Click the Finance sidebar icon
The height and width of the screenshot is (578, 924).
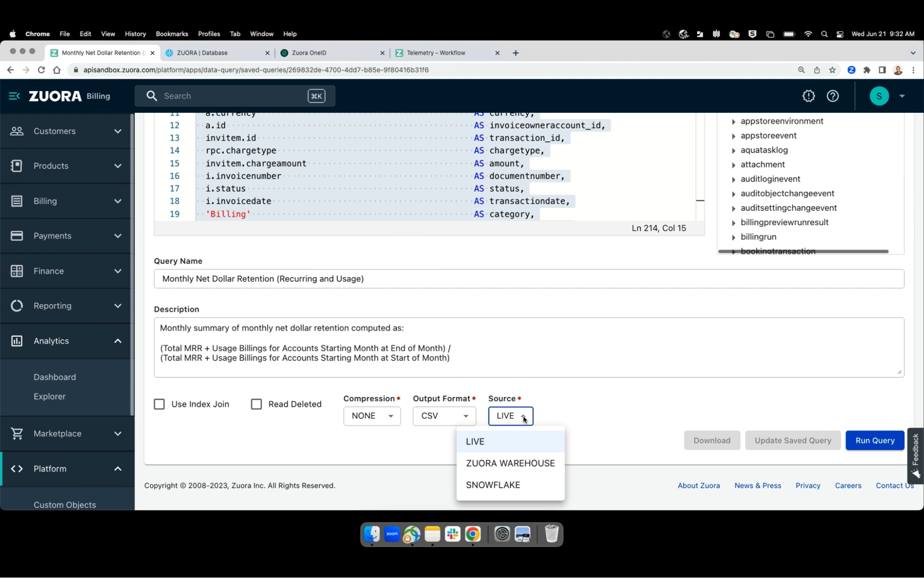17,271
